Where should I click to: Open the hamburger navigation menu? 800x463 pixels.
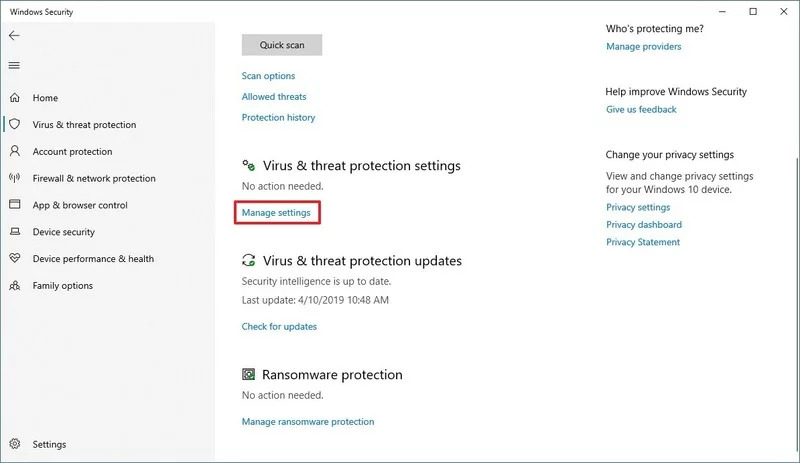point(14,65)
